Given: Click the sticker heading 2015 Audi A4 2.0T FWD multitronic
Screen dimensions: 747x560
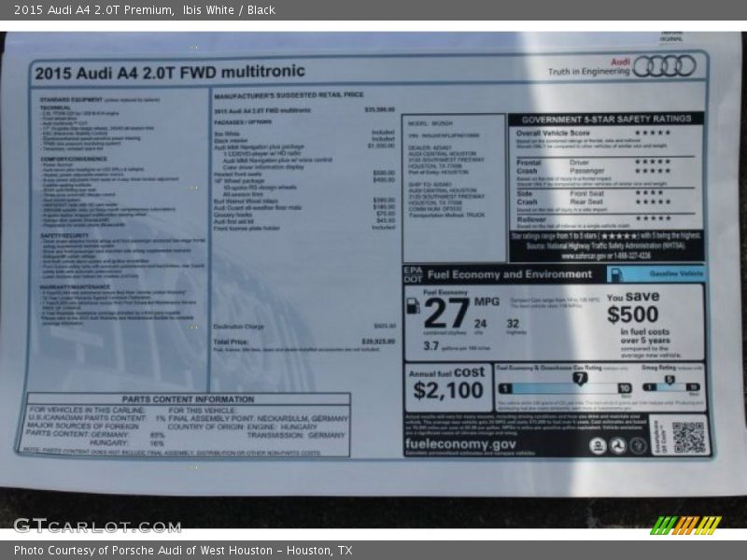Looking at the screenshot, I should click(170, 73).
